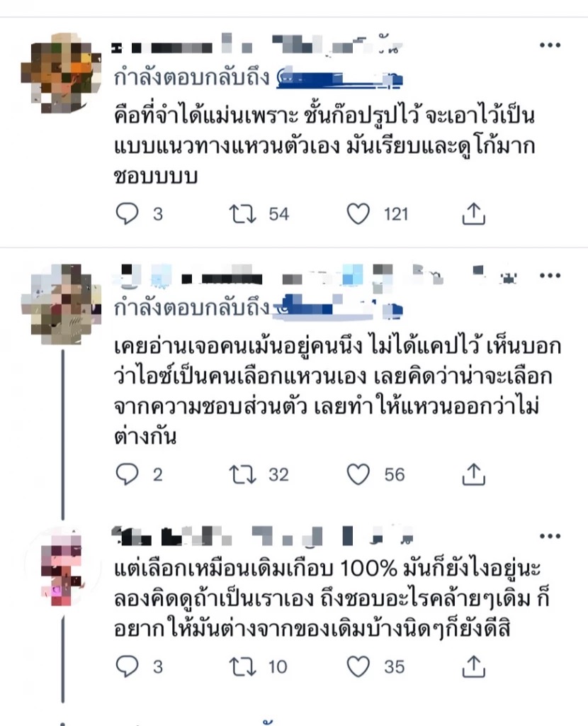
Task: Open reply on tweet with 2 replies
Action: coord(127,474)
